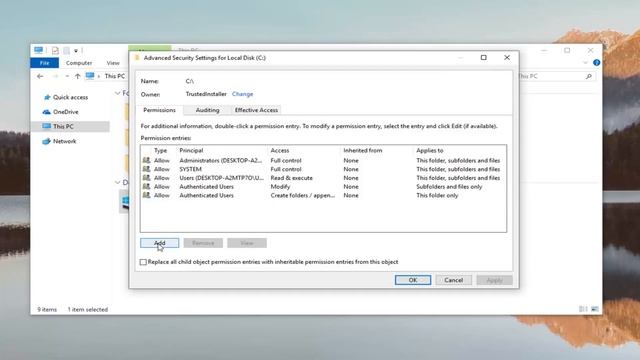Open the View ribbon tab in File Explorer
Viewport: 640px width, 360px height.
(x=113, y=63)
